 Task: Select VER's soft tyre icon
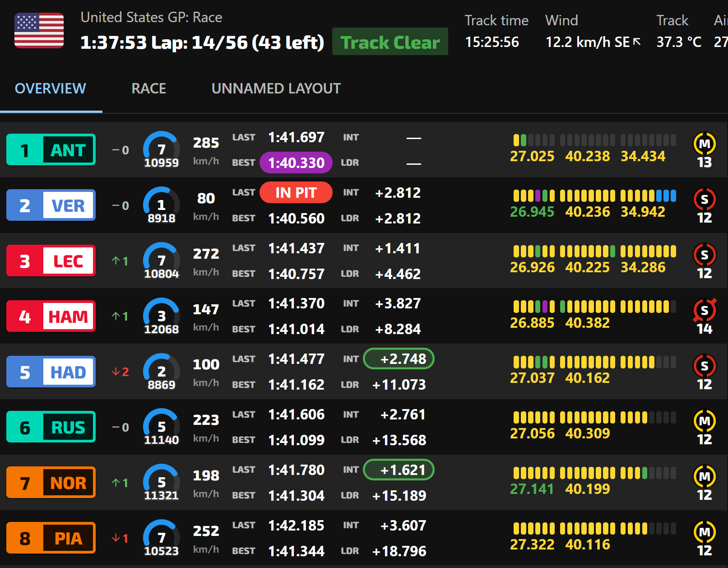(x=704, y=199)
